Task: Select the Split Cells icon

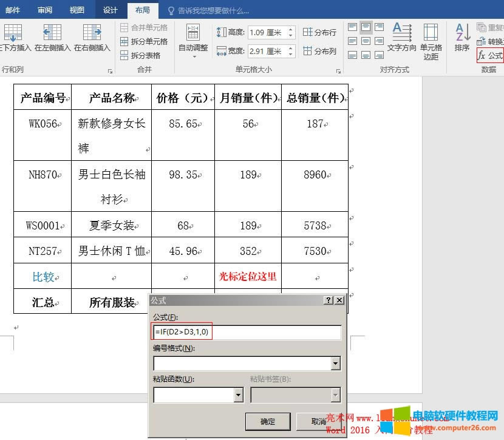Action: point(124,42)
